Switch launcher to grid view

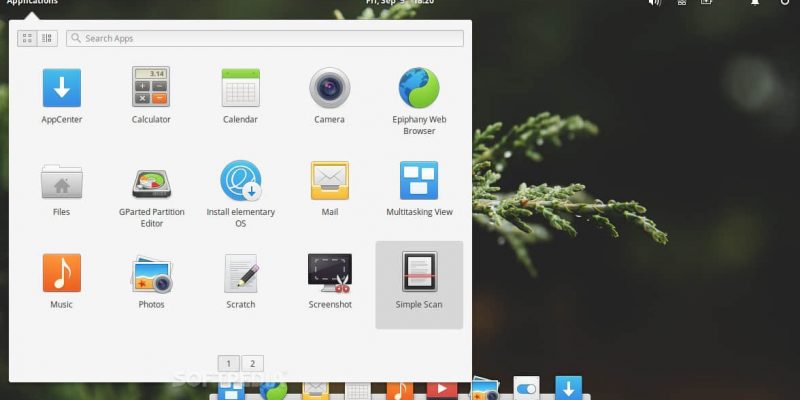pyautogui.click(x=27, y=38)
